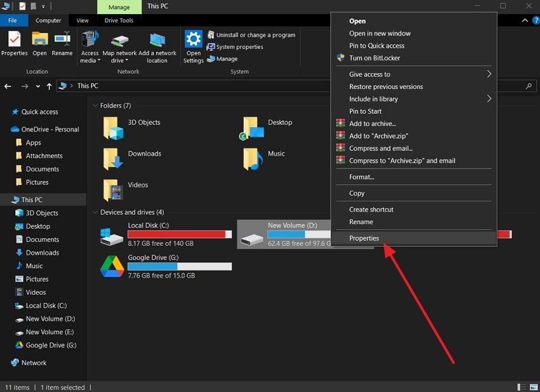Switch to details view in status bar

tap(522, 388)
